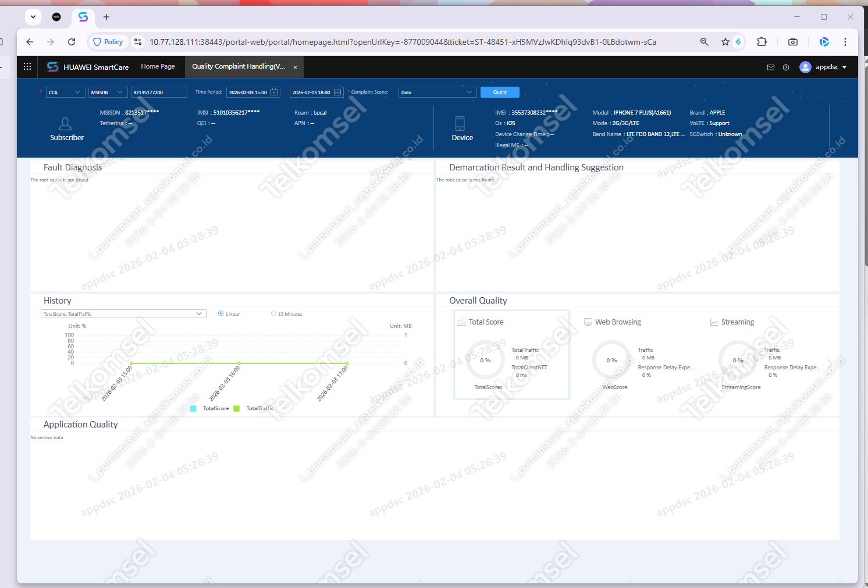This screenshot has width=868, height=588.
Task: Open browser tab search chevron
Action: click(33, 17)
